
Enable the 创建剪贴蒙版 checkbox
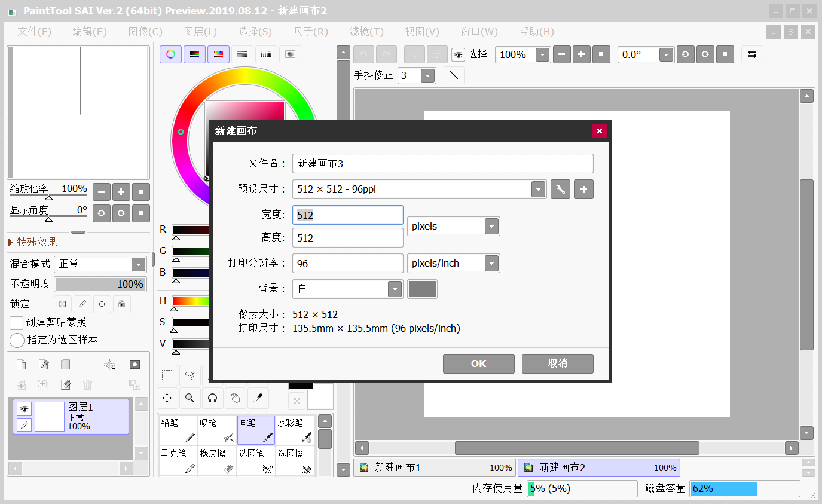point(17,323)
